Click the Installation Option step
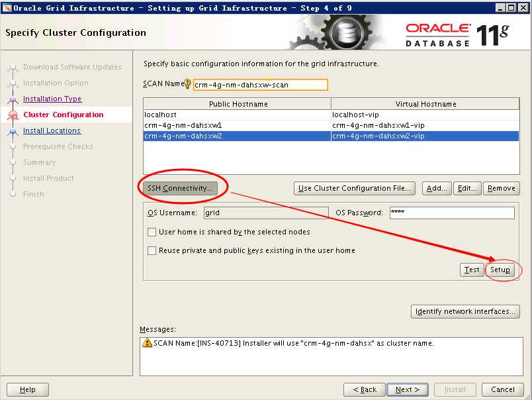This screenshot has width=532, height=400. [x=56, y=83]
